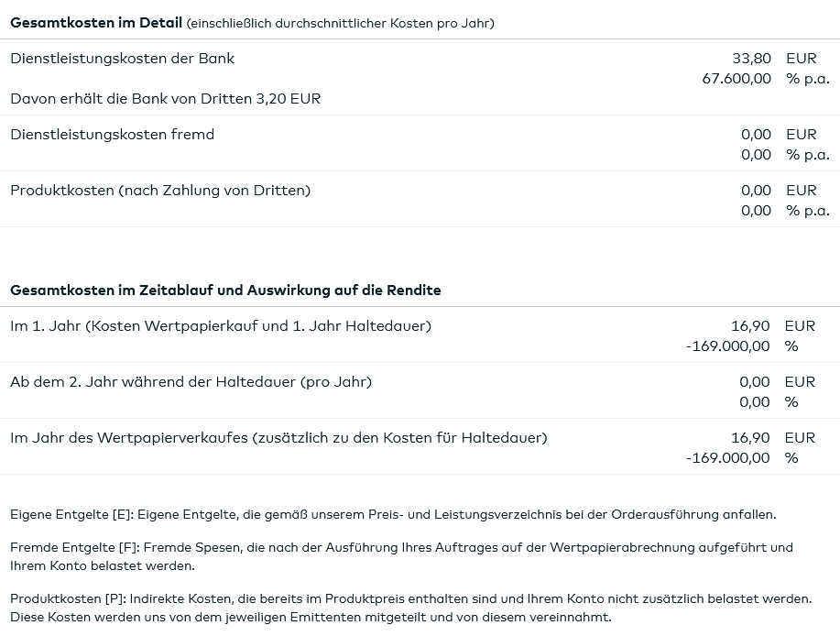Select the "Dienstleistungskosten der Bank" row label
The height and width of the screenshot is (636, 840).
122,59
